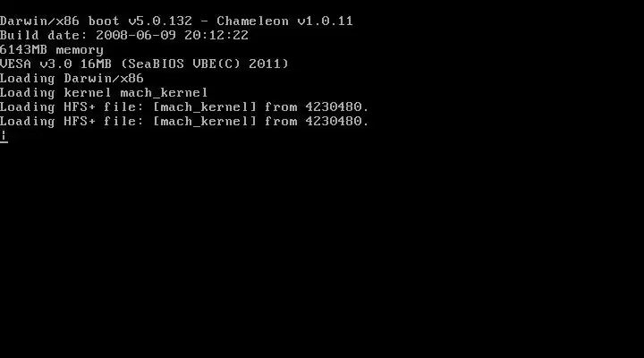Image resolution: width=644 pixels, height=358 pixels.
Task: Click the '6143MB memory' line
Action: (x=52, y=50)
